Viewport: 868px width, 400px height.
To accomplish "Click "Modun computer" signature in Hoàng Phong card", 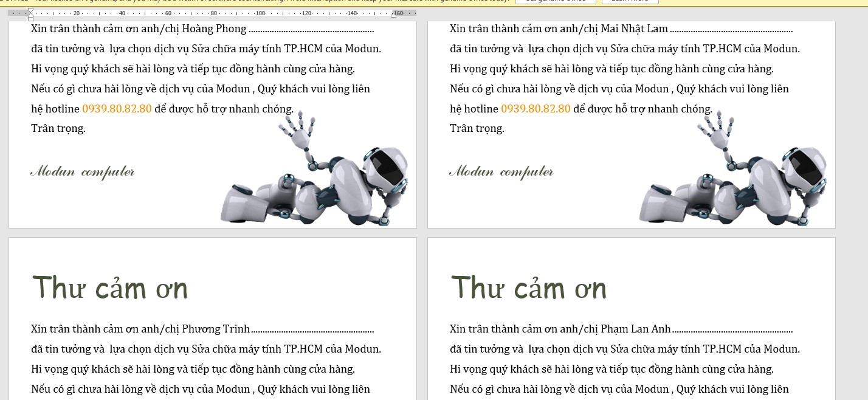I will (x=83, y=172).
